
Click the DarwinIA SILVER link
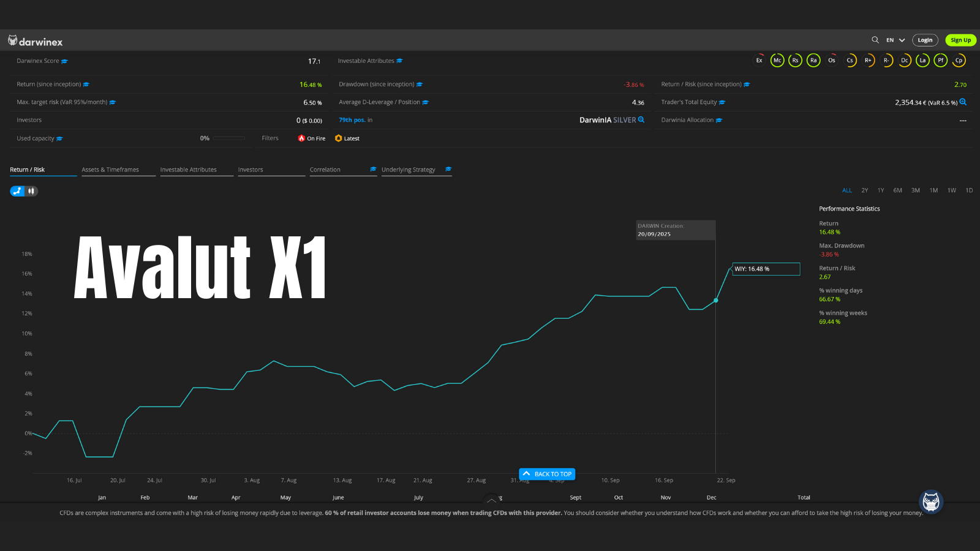608,120
